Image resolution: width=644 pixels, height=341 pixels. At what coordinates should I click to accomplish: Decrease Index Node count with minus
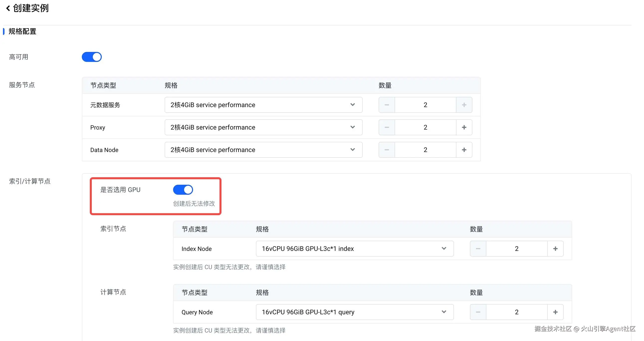click(x=478, y=249)
